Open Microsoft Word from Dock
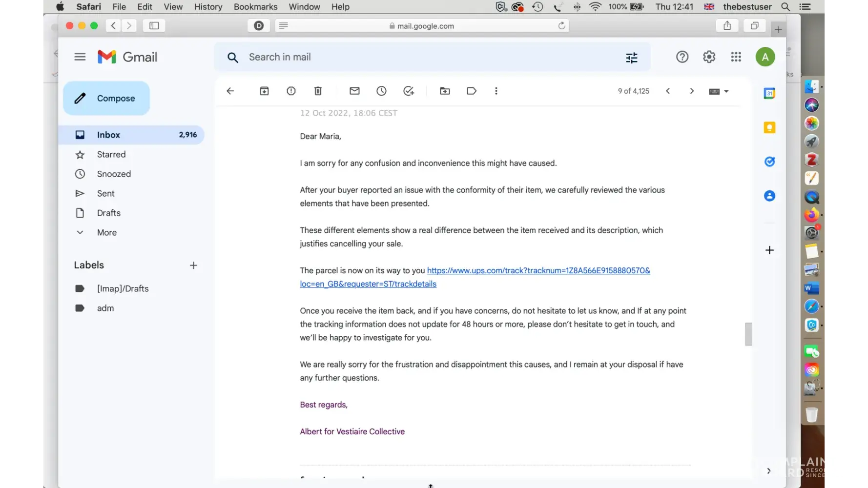The height and width of the screenshot is (488, 868). point(811,288)
